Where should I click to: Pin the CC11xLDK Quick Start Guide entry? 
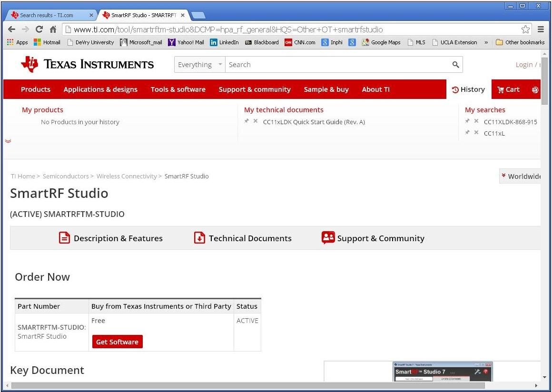point(246,121)
